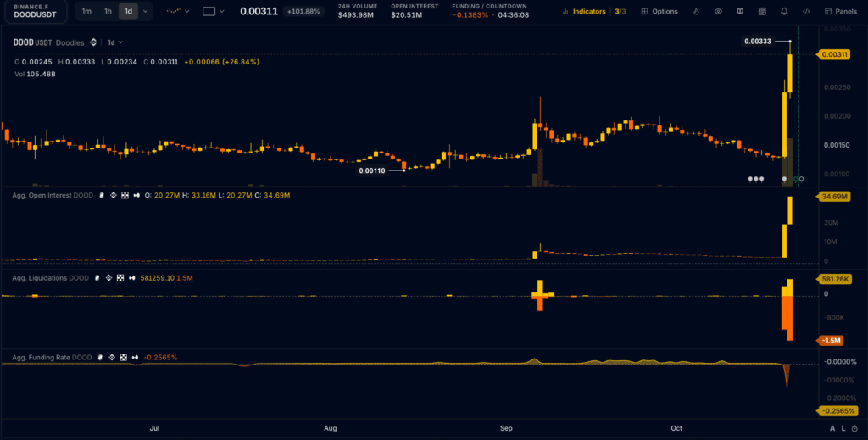Click the -0.2565% funding axis tag

(x=837, y=410)
